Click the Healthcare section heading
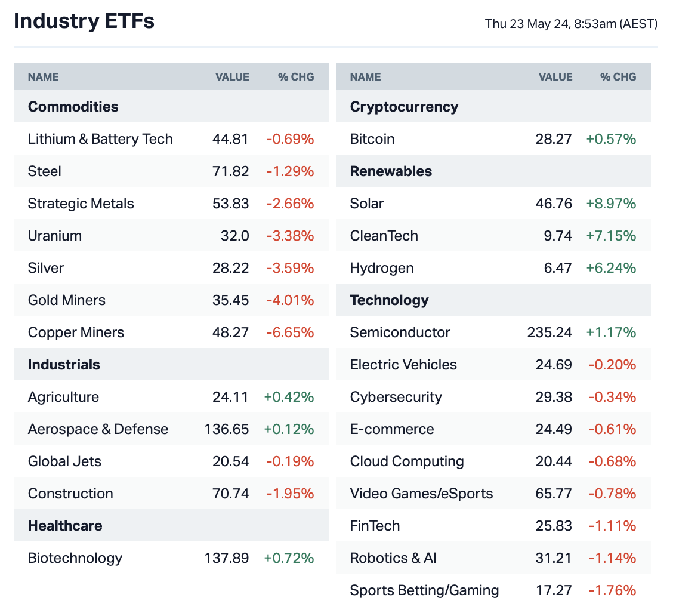673x616 pixels. 65,526
